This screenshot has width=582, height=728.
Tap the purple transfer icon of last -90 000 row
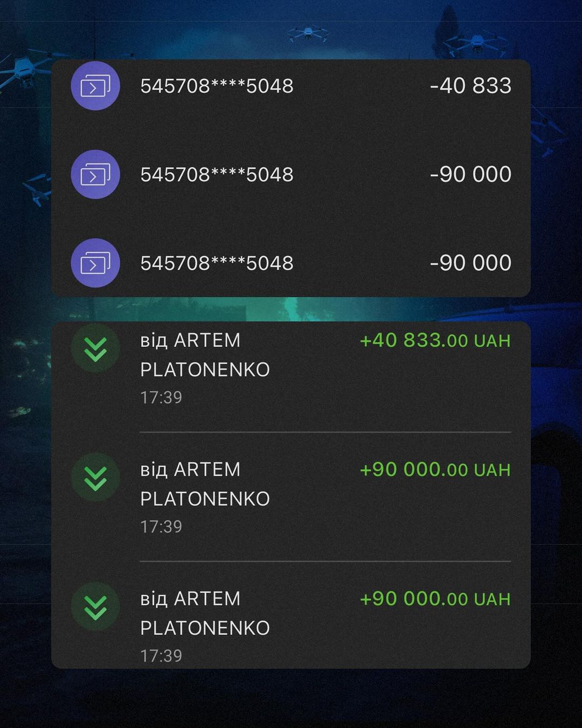tap(95, 263)
